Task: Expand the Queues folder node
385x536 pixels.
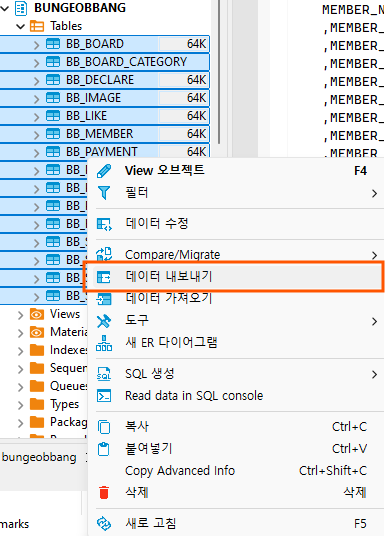Action: 21,387
